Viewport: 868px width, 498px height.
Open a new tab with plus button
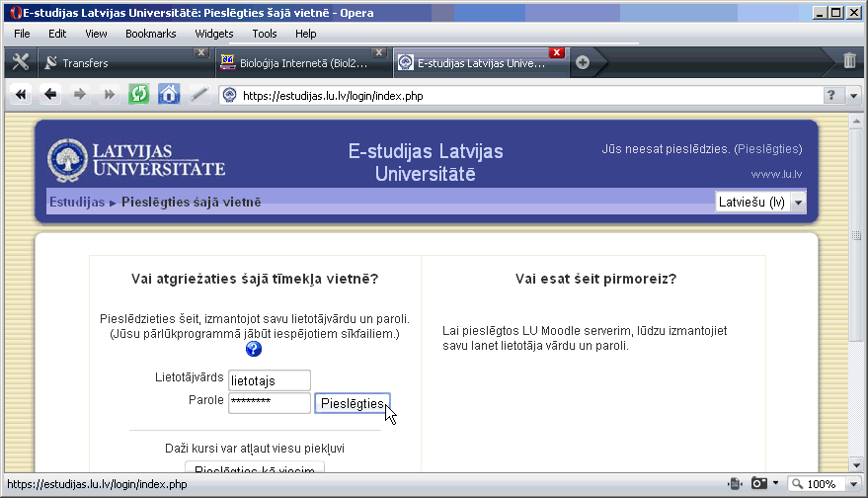(x=583, y=62)
